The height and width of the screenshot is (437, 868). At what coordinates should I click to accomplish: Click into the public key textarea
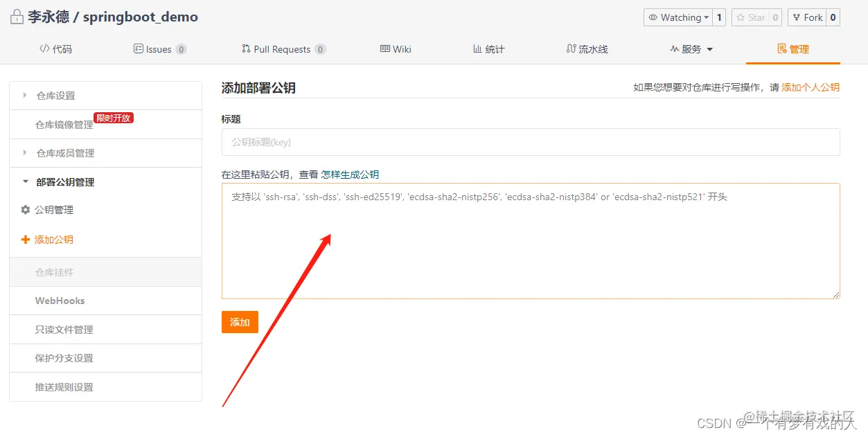tap(531, 241)
